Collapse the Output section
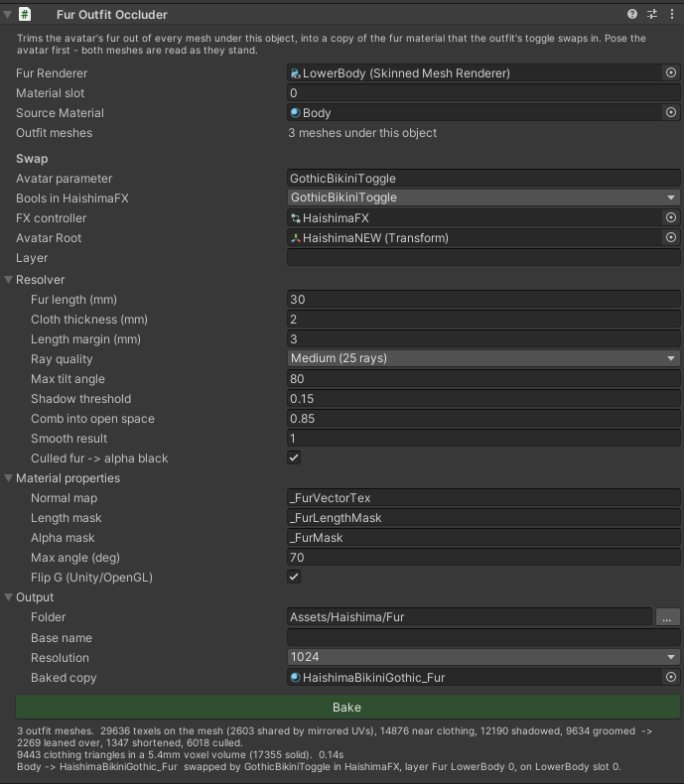 8,597
